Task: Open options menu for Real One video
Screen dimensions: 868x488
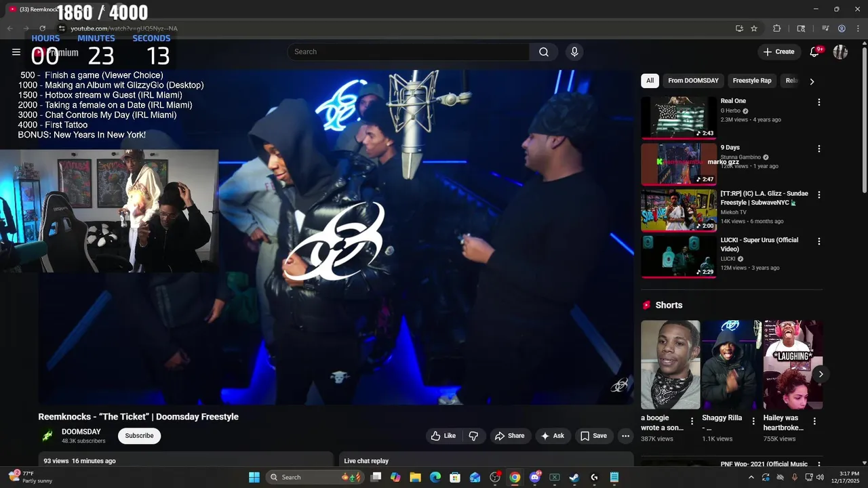Action: click(x=818, y=102)
